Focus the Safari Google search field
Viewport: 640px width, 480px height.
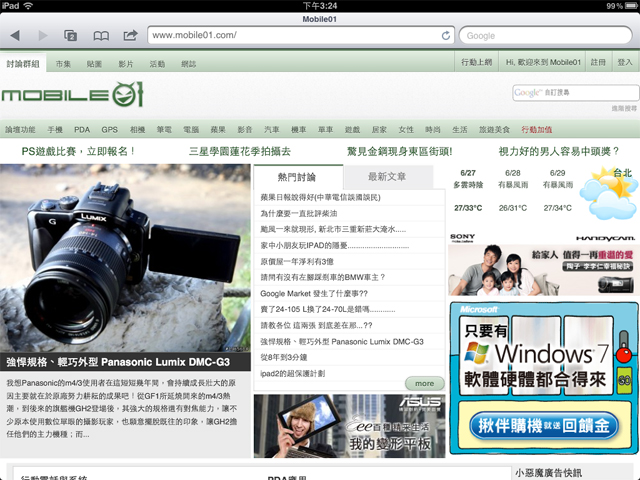(x=546, y=36)
